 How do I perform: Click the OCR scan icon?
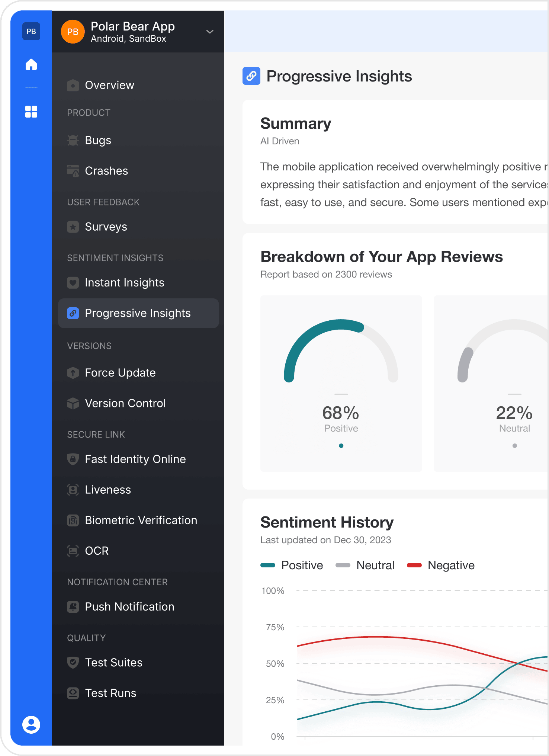pyautogui.click(x=73, y=551)
